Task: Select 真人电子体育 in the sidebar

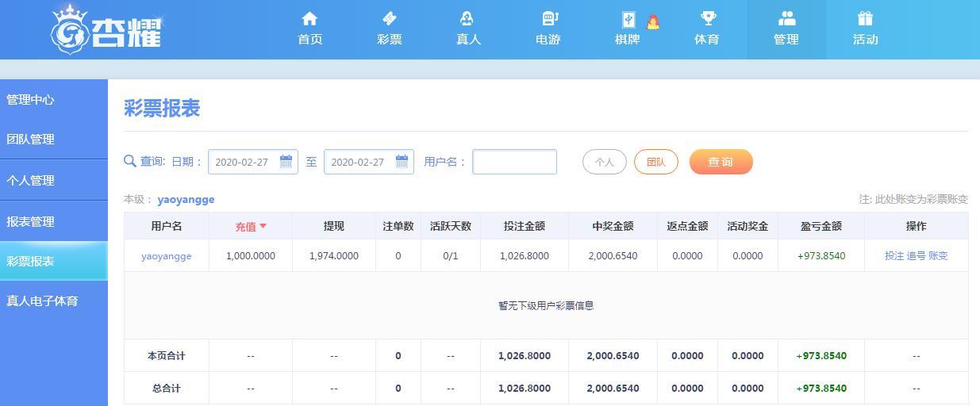Action: pos(54,301)
